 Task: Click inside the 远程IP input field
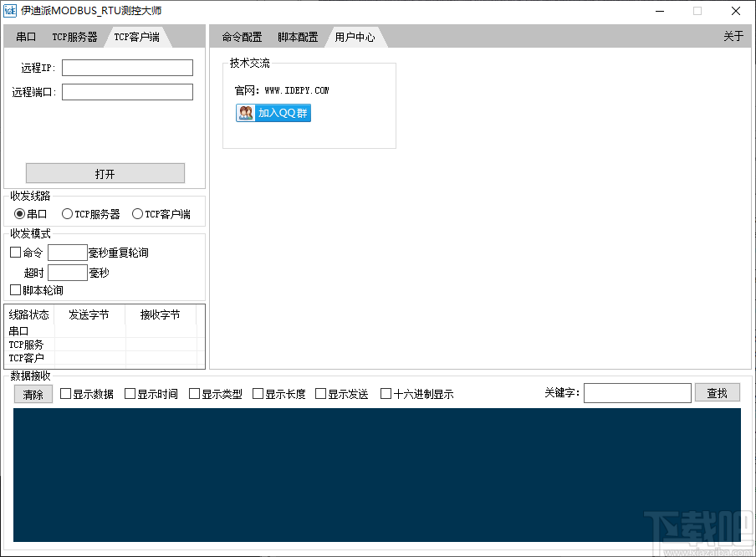click(x=126, y=67)
